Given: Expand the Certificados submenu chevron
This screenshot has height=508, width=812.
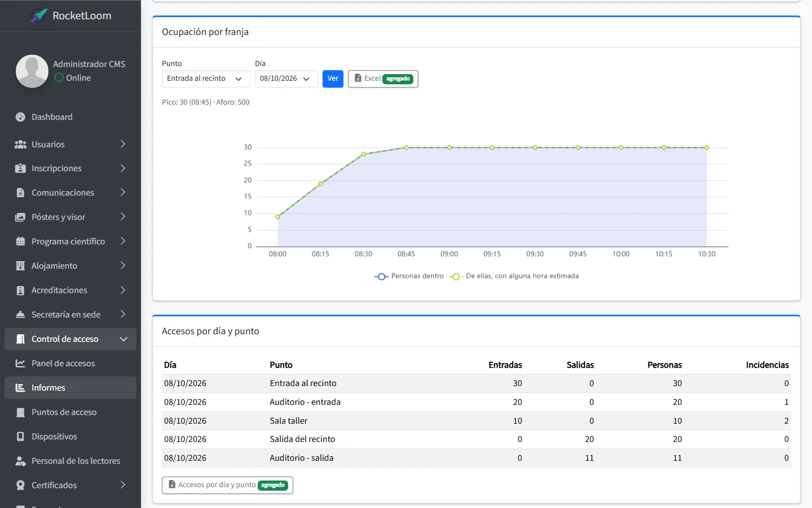Looking at the screenshot, I should point(123,485).
